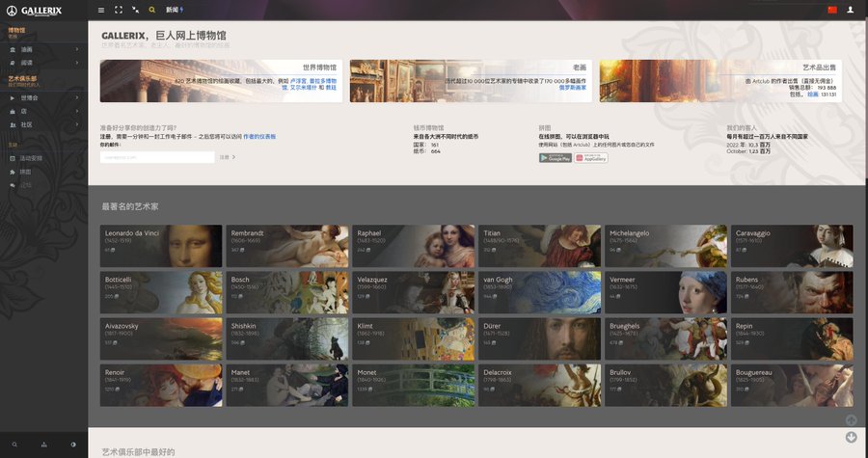This screenshot has height=458, width=868.
Task: Open the Michelangelo artist card
Action: (x=665, y=246)
